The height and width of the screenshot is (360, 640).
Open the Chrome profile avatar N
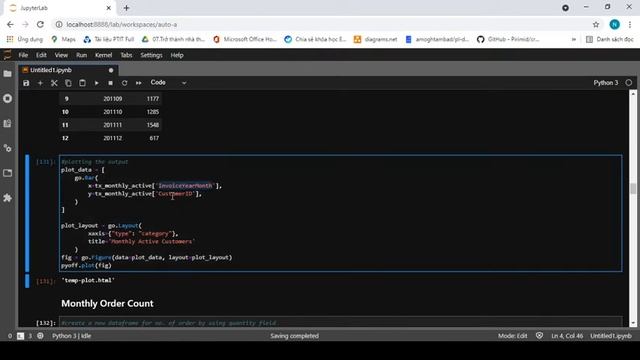614,24
